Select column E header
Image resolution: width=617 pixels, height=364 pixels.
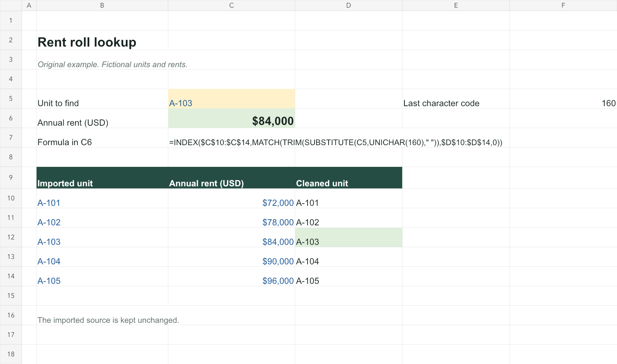[x=456, y=5]
